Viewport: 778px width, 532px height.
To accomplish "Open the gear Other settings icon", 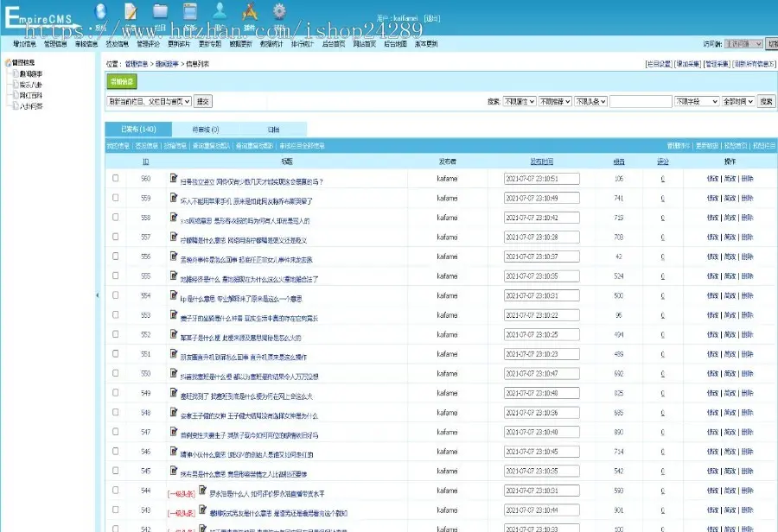I will point(279,11).
